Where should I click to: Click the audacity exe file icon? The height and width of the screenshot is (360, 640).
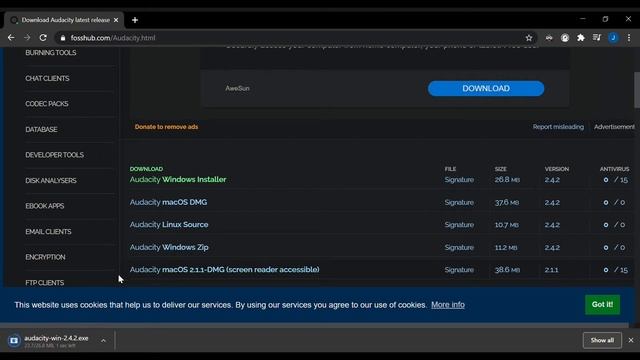click(x=14, y=340)
